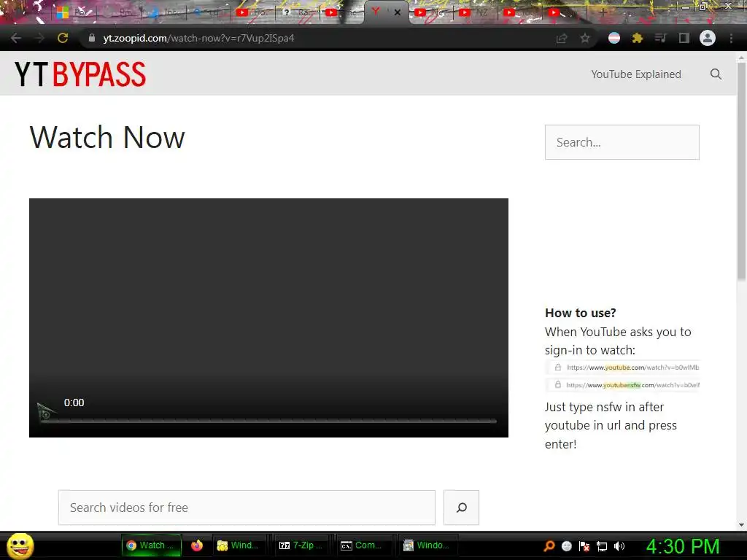Image resolution: width=747 pixels, height=560 pixels.
Task: Go back to the previous page
Action: pos(16,38)
